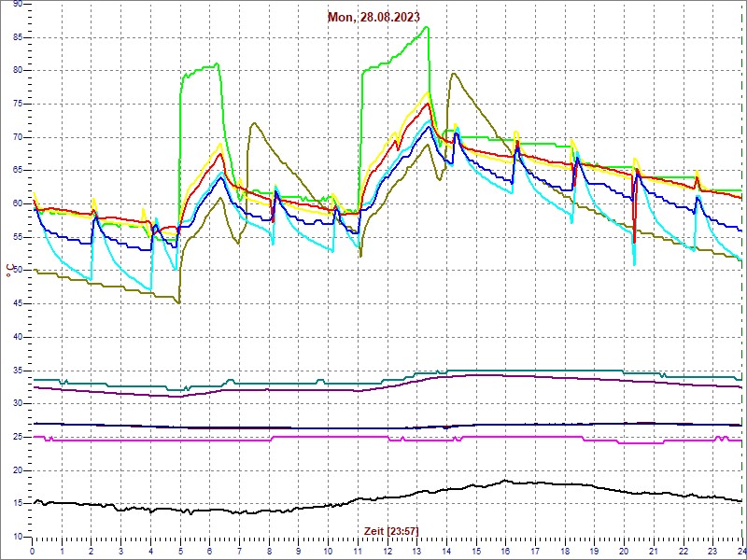Click the Zeit [23:57] axis label
This screenshot has height=560, width=747.
391,530
